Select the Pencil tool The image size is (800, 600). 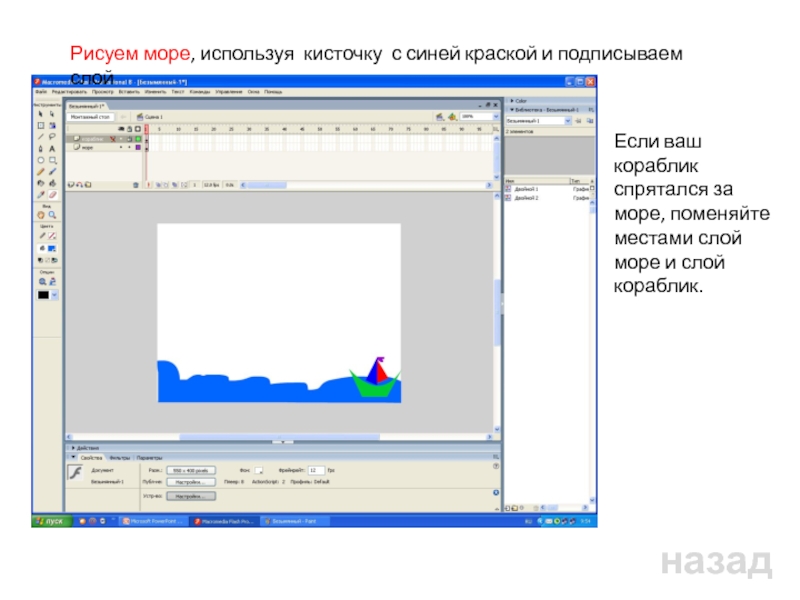pos(41,172)
